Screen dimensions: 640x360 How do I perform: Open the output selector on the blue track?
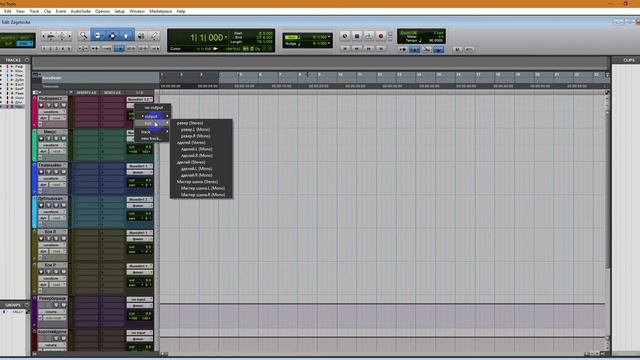tap(140, 172)
